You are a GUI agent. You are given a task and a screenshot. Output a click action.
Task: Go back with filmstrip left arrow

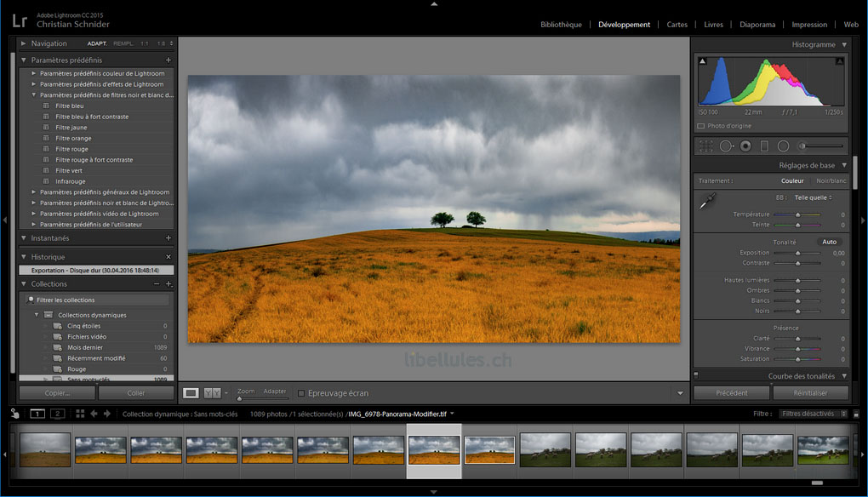pos(94,414)
